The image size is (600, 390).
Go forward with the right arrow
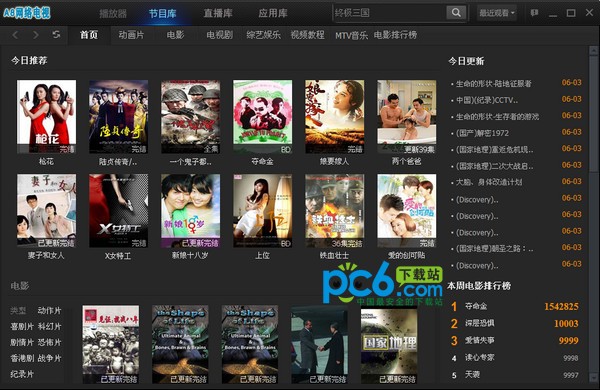tap(36, 35)
